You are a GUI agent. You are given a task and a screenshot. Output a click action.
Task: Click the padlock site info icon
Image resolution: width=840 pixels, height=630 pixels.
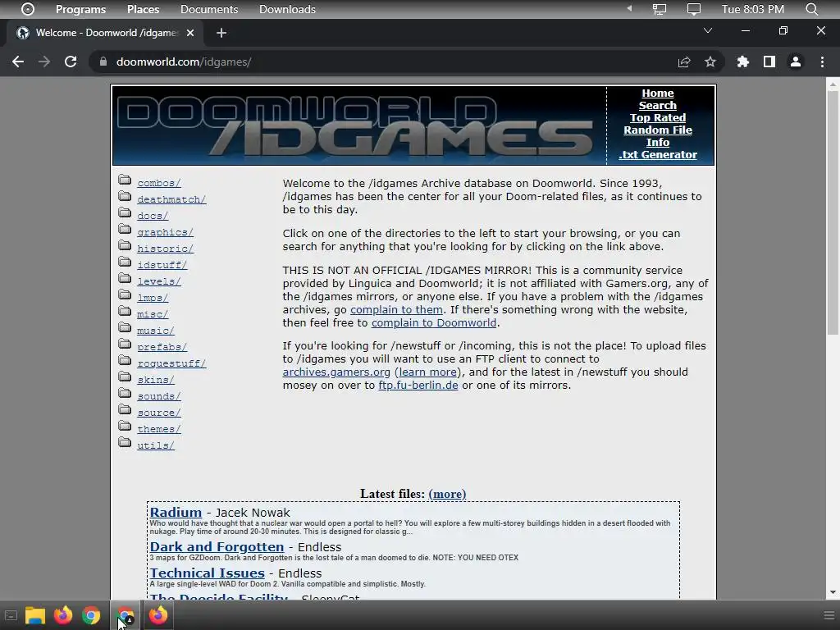tap(103, 62)
